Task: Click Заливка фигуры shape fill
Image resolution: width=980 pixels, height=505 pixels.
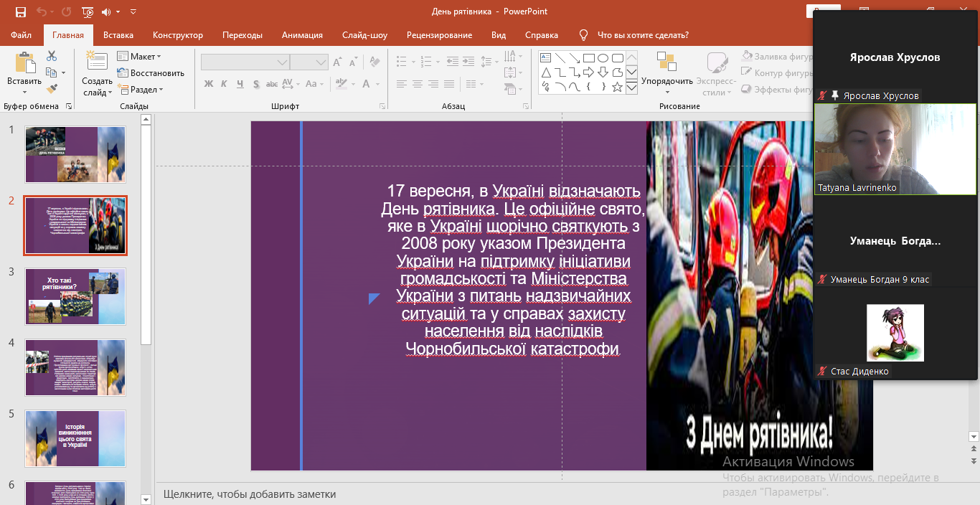Action: [777, 56]
